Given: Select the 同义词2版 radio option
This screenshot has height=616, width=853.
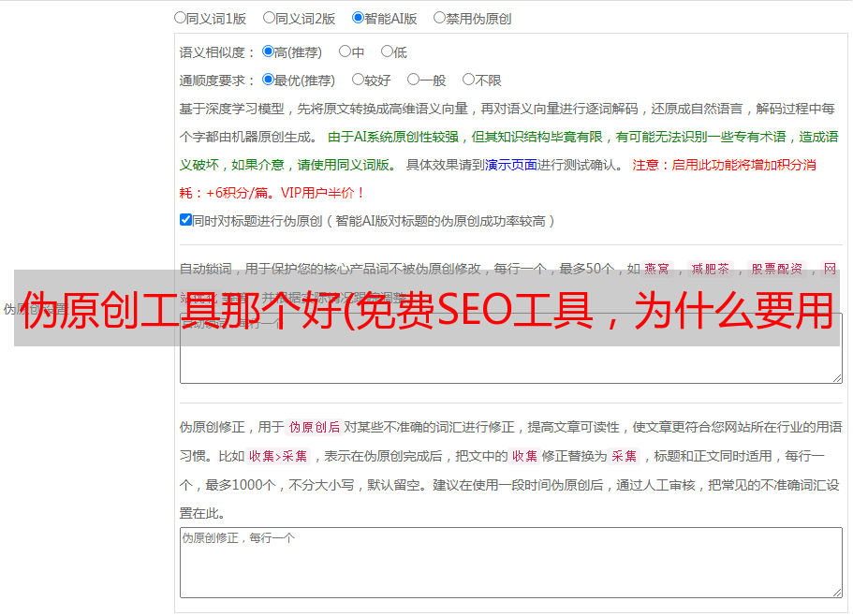Looking at the screenshot, I should pyautogui.click(x=269, y=18).
